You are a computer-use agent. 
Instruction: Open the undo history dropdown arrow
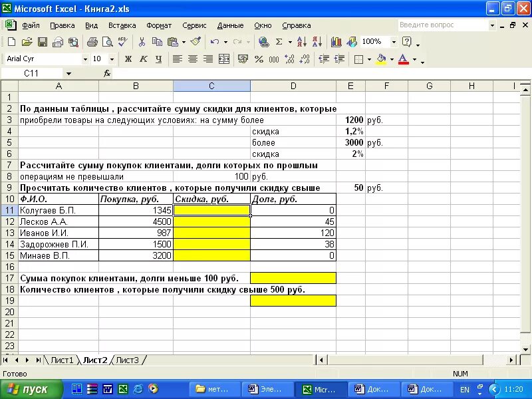pyautogui.click(x=225, y=42)
